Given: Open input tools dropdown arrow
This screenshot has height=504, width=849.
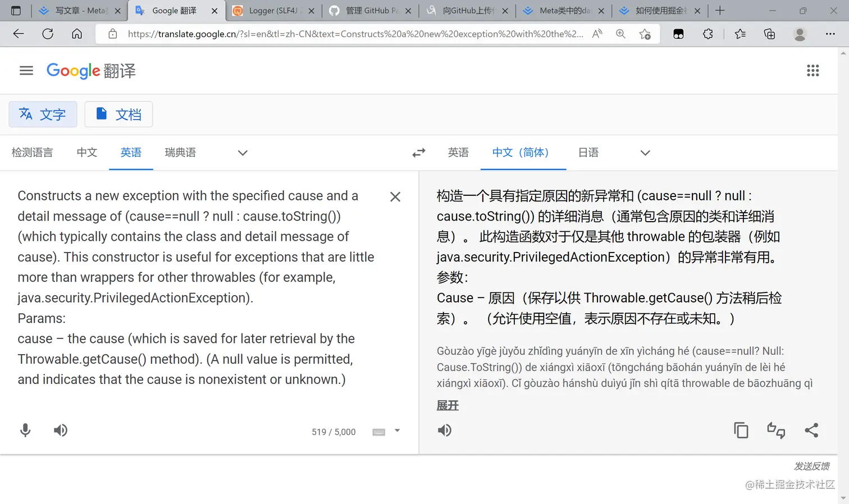Looking at the screenshot, I should [397, 431].
